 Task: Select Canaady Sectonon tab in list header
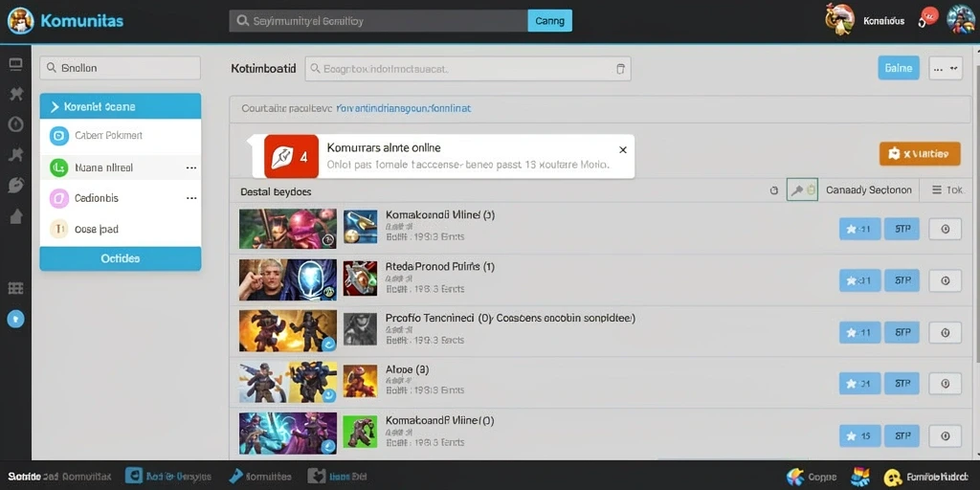tap(869, 190)
